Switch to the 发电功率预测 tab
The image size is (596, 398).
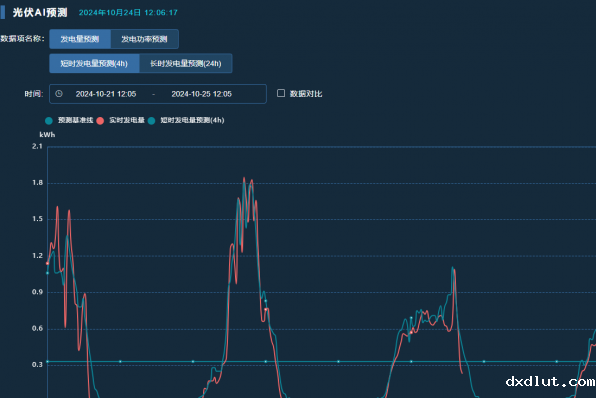(x=144, y=39)
